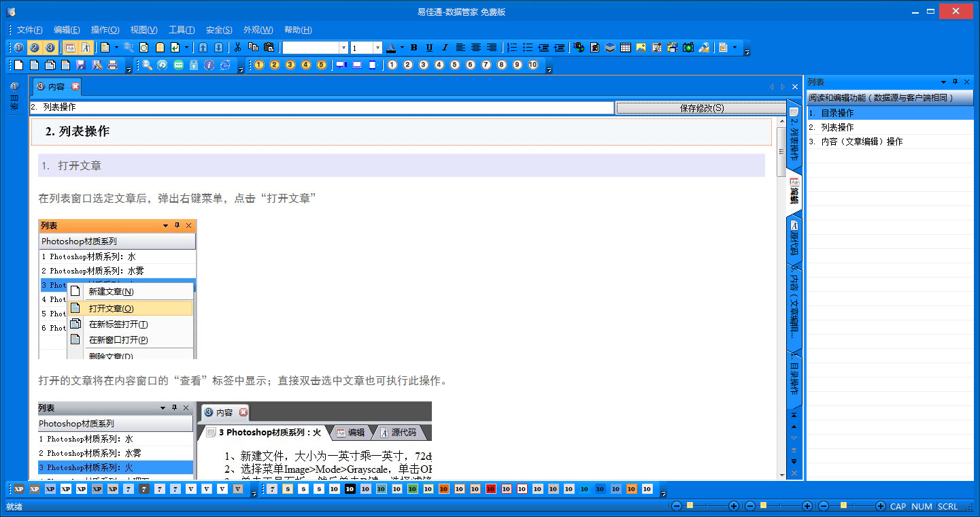Screen dimensions: 980x517
Task: Click the article title input field
Action: [x=322, y=107]
